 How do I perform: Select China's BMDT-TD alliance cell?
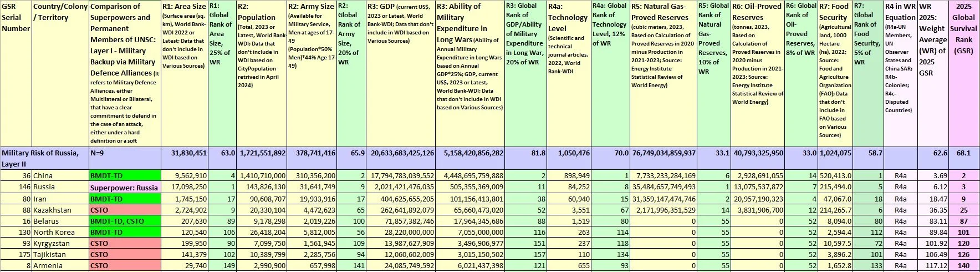(125, 176)
